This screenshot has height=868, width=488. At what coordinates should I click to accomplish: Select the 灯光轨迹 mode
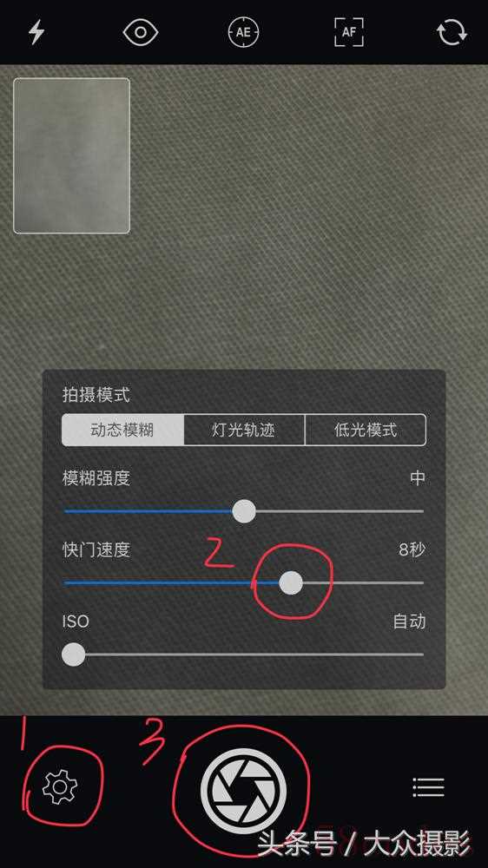pyautogui.click(x=244, y=430)
